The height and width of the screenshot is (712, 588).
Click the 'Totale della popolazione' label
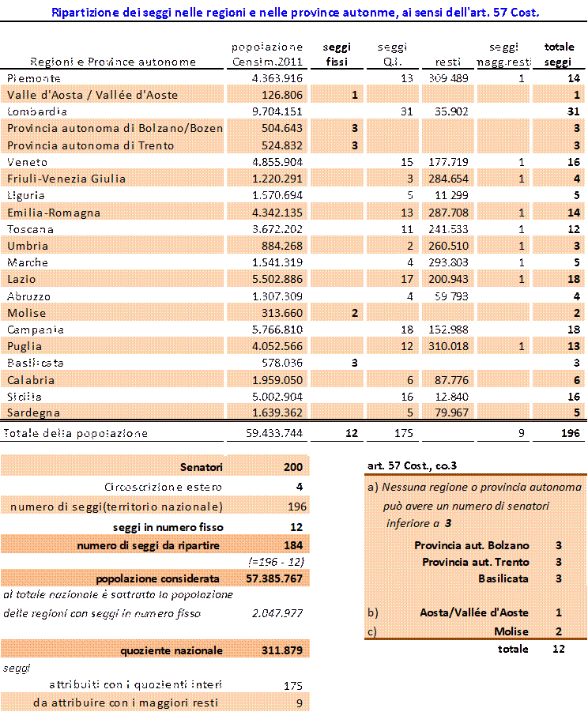(75, 433)
